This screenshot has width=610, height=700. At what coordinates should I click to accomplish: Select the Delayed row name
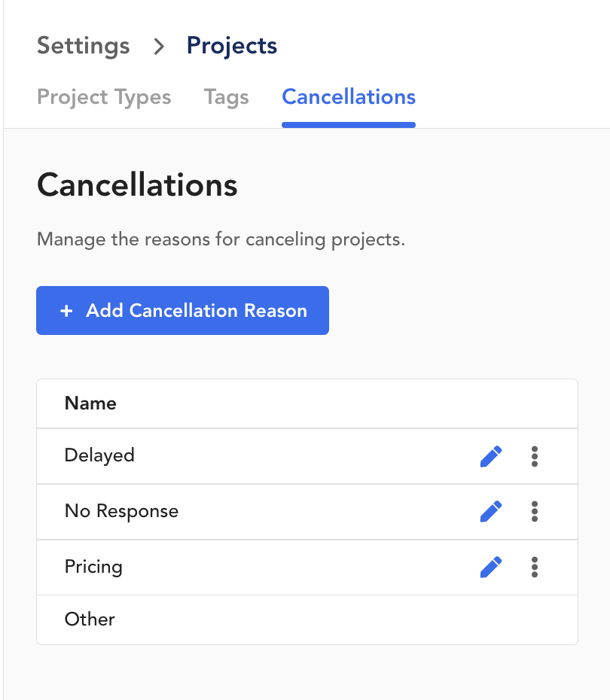click(99, 455)
